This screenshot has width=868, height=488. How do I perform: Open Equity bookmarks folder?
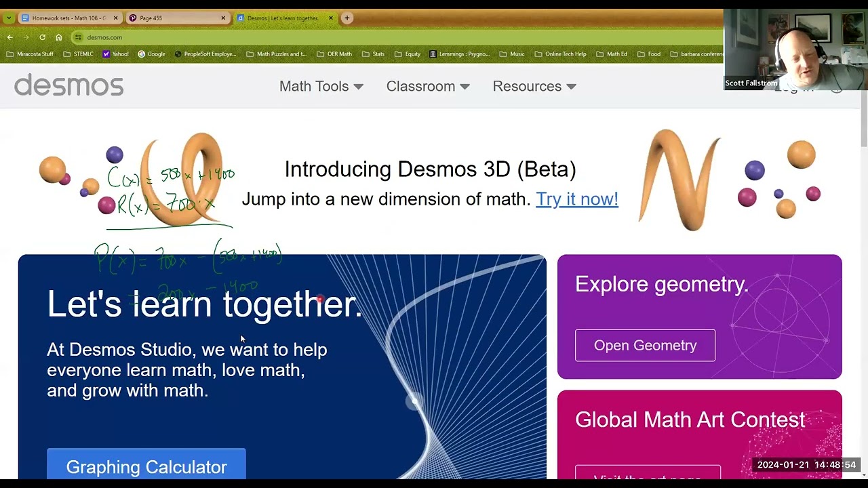pos(407,54)
